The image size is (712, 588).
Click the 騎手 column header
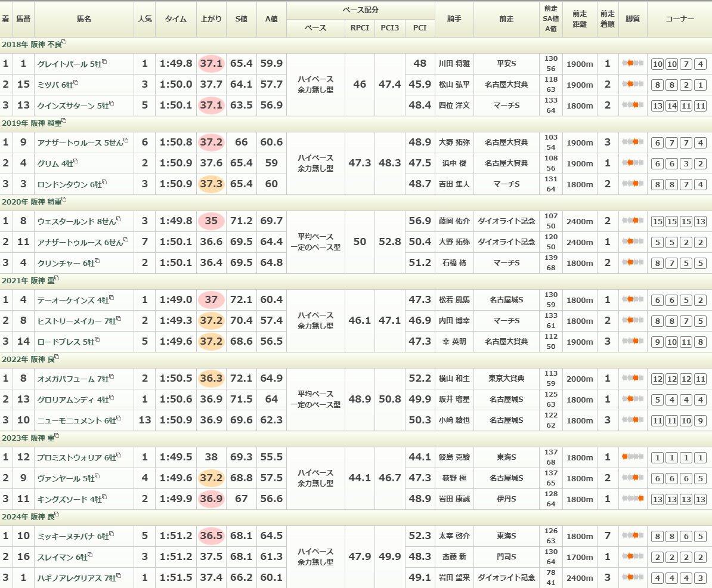click(x=454, y=19)
